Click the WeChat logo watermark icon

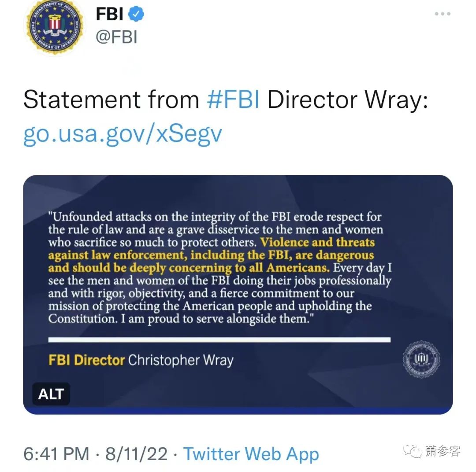click(413, 451)
